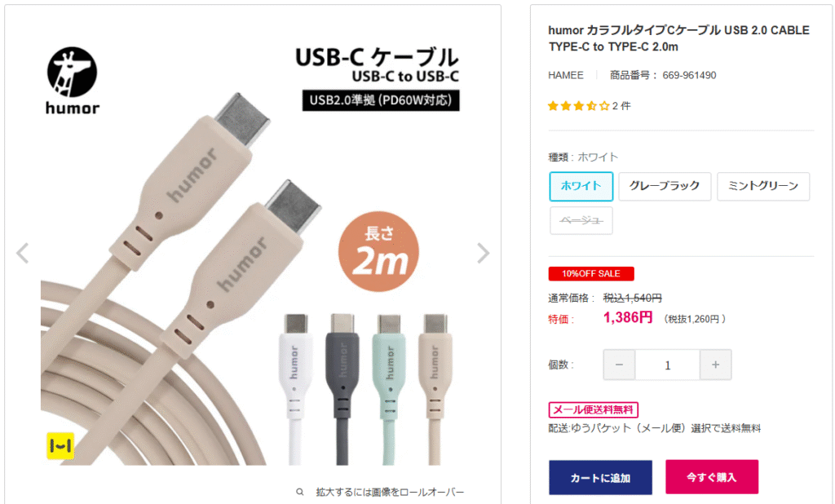Click the 今すぐ購入 button

tap(711, 477)
